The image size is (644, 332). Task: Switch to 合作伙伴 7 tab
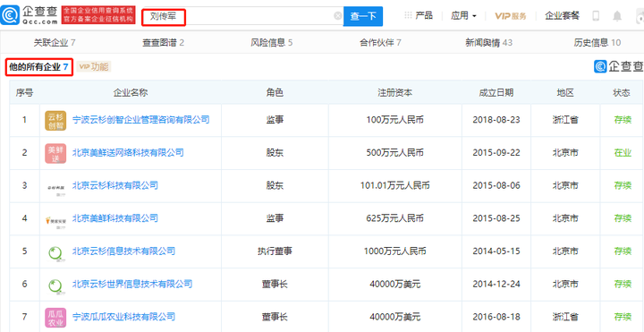[380, 42]
